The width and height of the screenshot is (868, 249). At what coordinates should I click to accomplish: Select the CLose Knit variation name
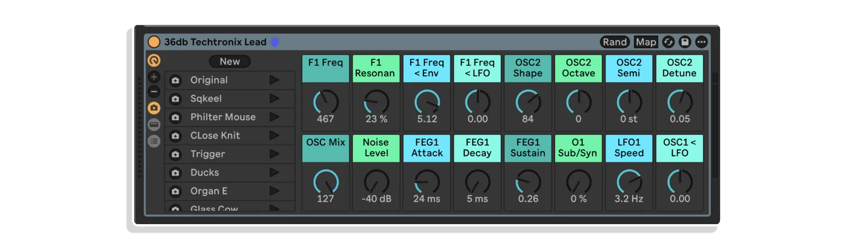click(x=215, y=136)
